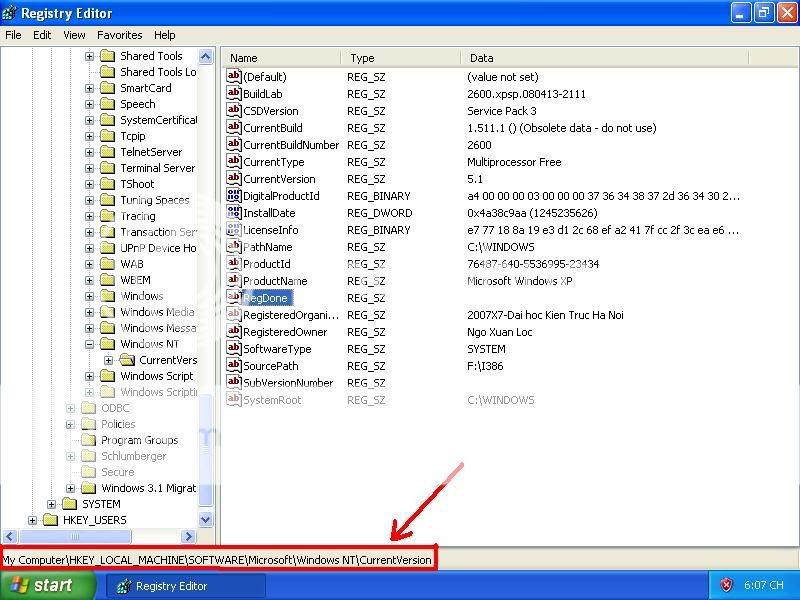Click the CurrentType string value icon
Viewport: 800px width, 600px height.
coord(234,161)
